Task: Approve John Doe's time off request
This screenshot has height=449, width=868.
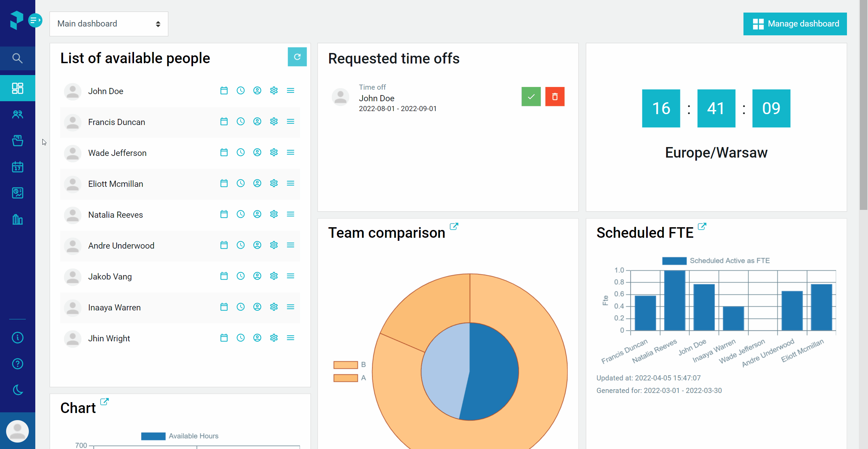Action: pyautogui.click(x=531, y=97)
